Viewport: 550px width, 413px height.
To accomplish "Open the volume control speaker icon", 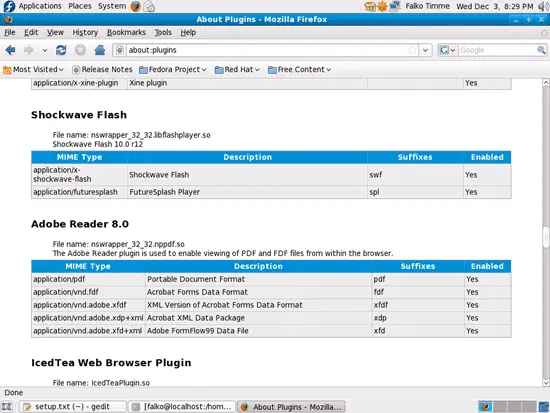I will [543, 6].
